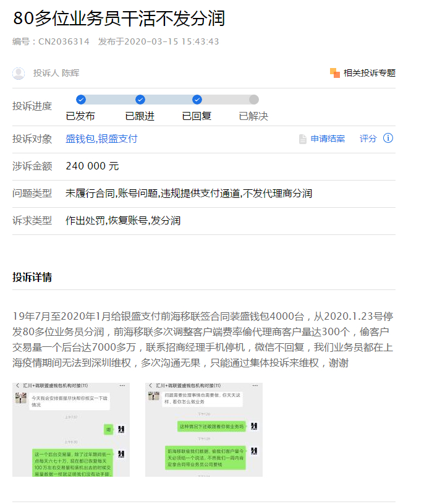Viewport: 432px width, 504px height.
Task: Click publish date 发布于2020-03-15 15:43:43
Action: click(159, 41)
